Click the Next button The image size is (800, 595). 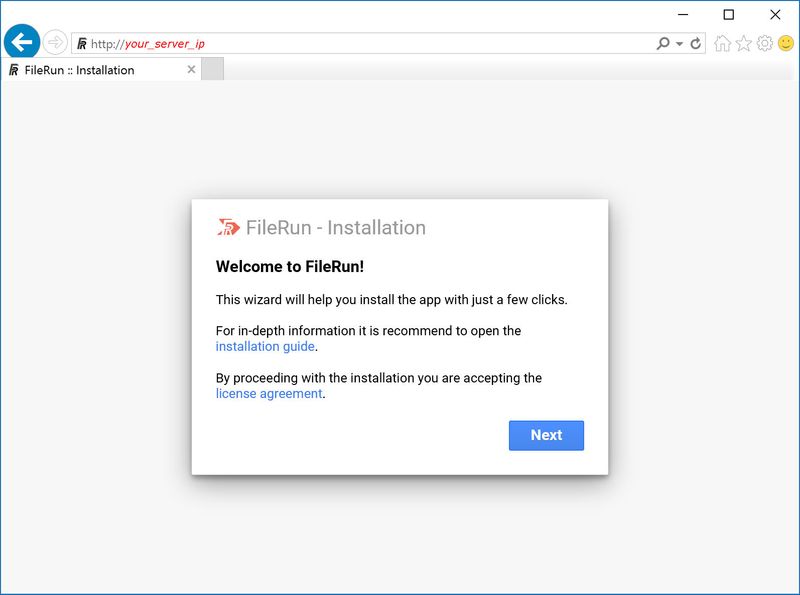click(x=546, y=435)
